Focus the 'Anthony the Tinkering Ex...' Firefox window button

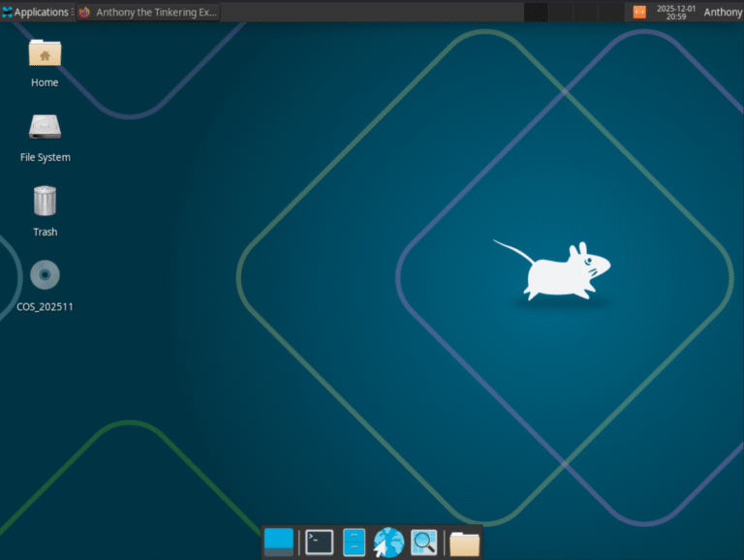(148, 12)
